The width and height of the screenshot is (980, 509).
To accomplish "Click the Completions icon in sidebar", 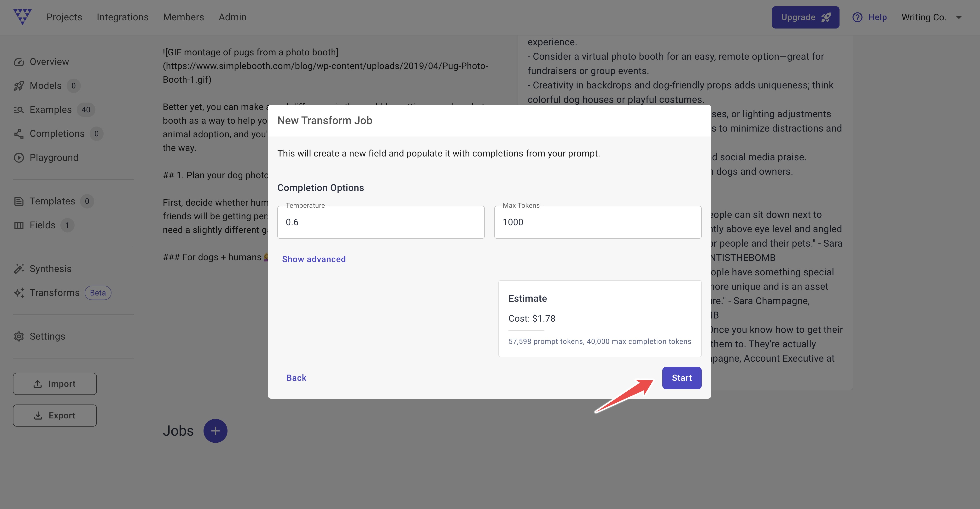I will 19,133.
